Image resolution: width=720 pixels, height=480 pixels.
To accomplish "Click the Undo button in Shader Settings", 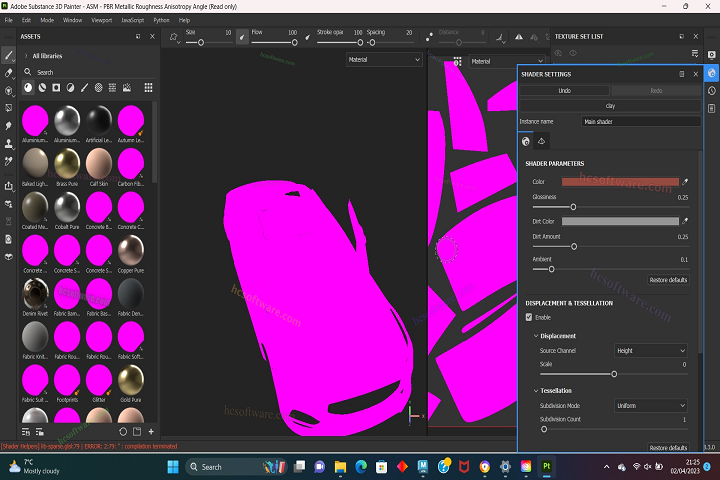I will [564, 91].
